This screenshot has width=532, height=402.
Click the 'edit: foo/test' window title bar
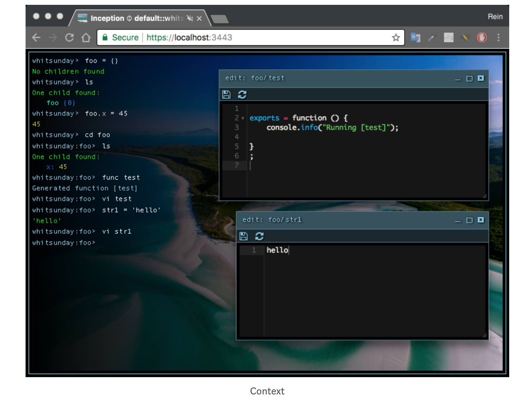tap(354, 78)
